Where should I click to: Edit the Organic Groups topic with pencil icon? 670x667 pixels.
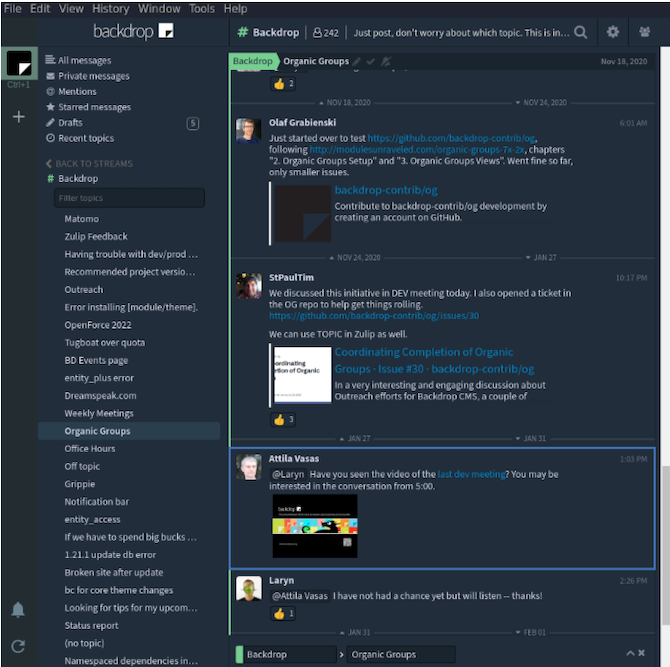point(357,61)
